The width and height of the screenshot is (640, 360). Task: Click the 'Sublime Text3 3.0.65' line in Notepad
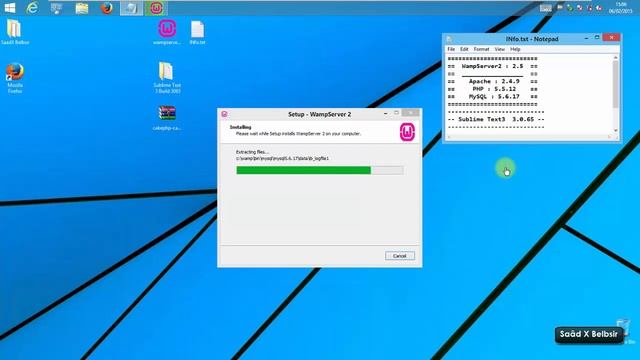click(496, 119)
